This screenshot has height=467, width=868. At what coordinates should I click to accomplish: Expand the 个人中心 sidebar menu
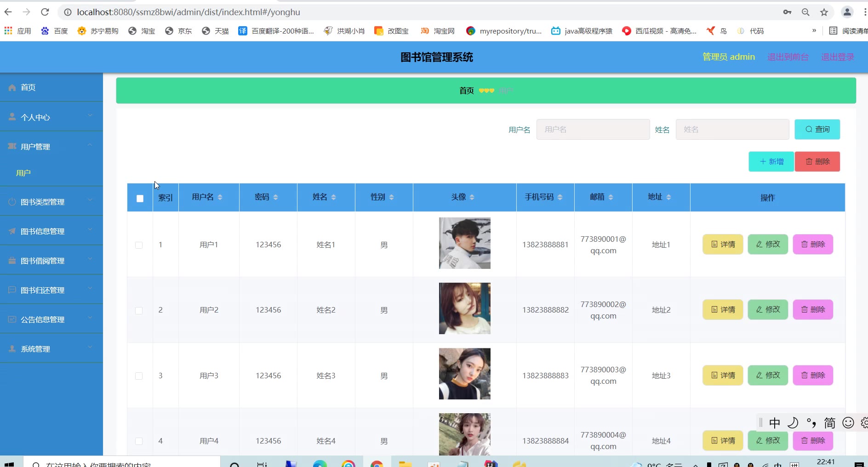pos(51,117)
